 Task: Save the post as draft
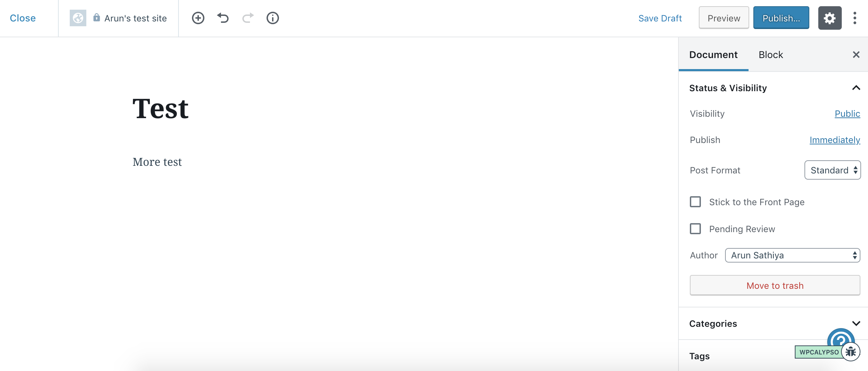(x=660, y=18)
